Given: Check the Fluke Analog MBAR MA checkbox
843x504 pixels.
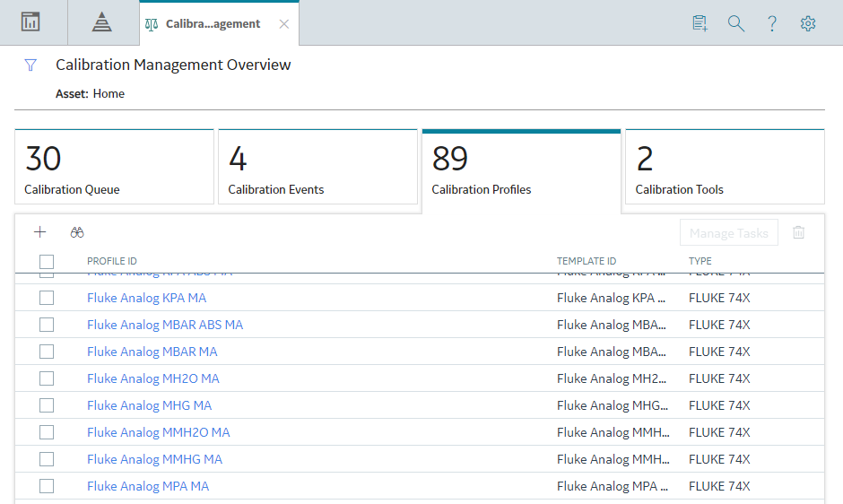Looking at the screenshot, I should click(47, 352).
